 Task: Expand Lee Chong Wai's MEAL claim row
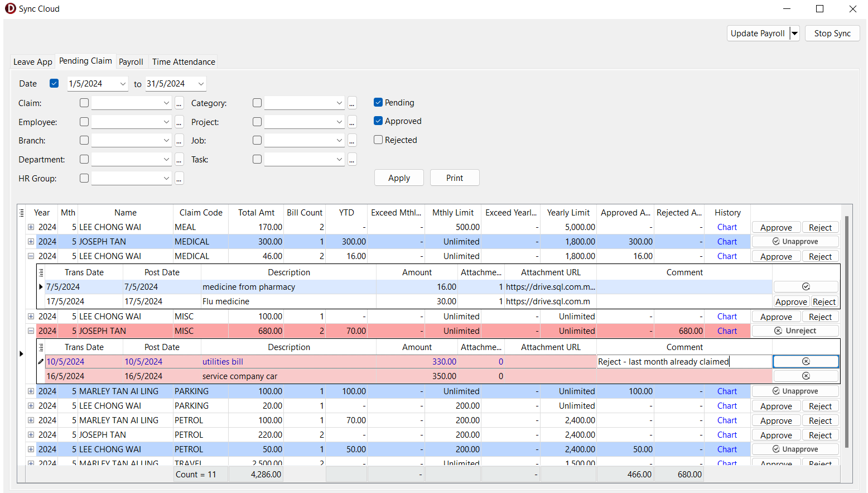click(x=31, y=227)
